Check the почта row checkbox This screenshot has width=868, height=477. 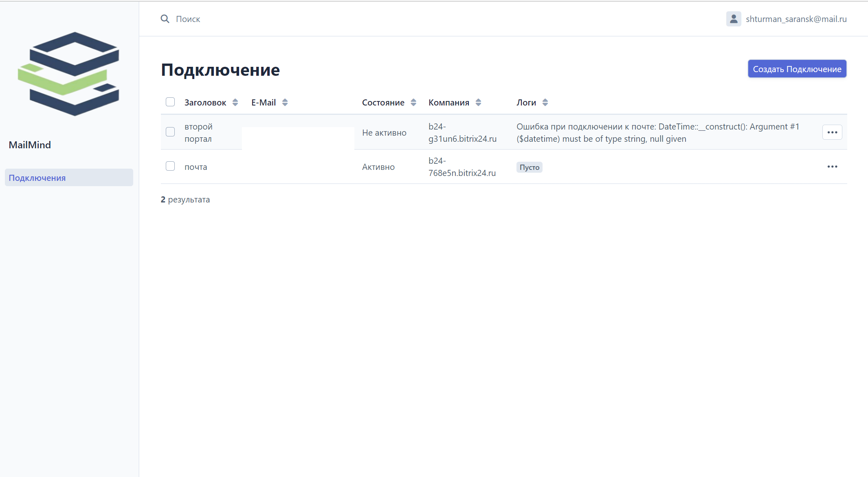pos(170,166)
